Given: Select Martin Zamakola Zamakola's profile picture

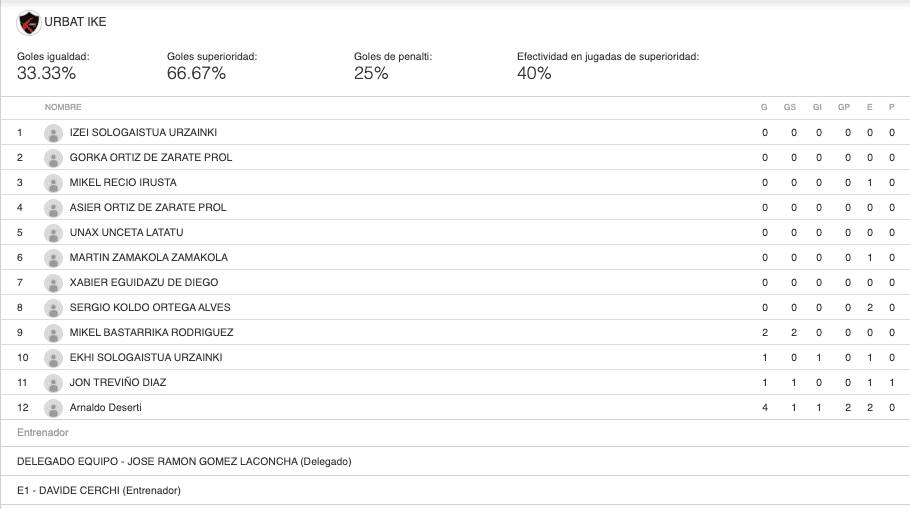Looking at the screenshot, I should (x=53, y=258).
